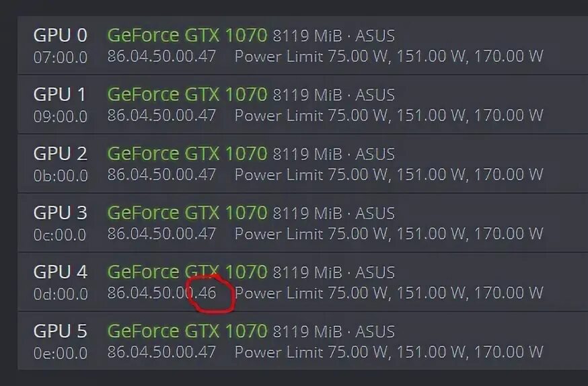Click GPU 4 GeForce GTX 1070 name
This screenshot has width=588, height=386.
187,272
